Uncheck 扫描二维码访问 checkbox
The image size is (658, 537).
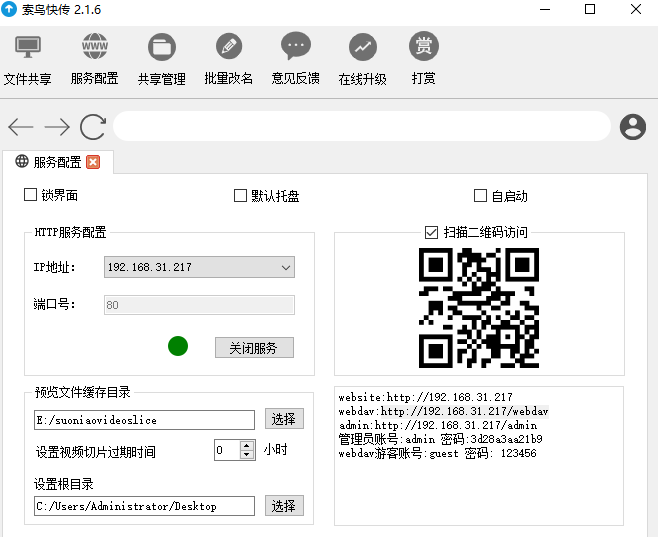pyautogui.click(x=432, y=232)
